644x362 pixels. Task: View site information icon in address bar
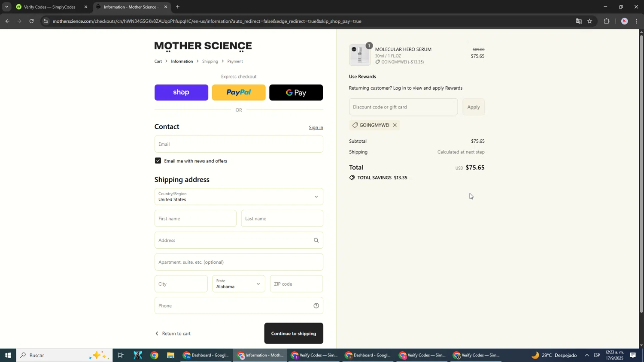coord(46,21)
